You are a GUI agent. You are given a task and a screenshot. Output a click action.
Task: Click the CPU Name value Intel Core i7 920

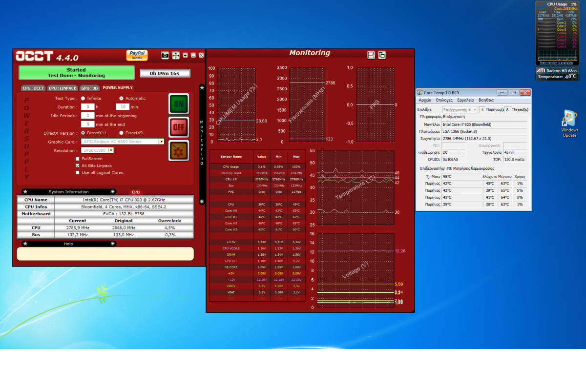[x=124, y=200]
